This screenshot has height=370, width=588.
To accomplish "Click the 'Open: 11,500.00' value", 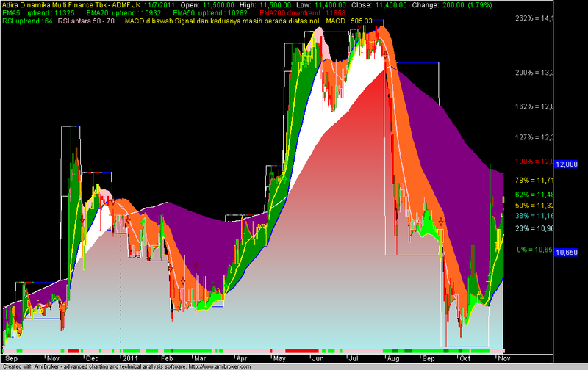I will 207,5.
